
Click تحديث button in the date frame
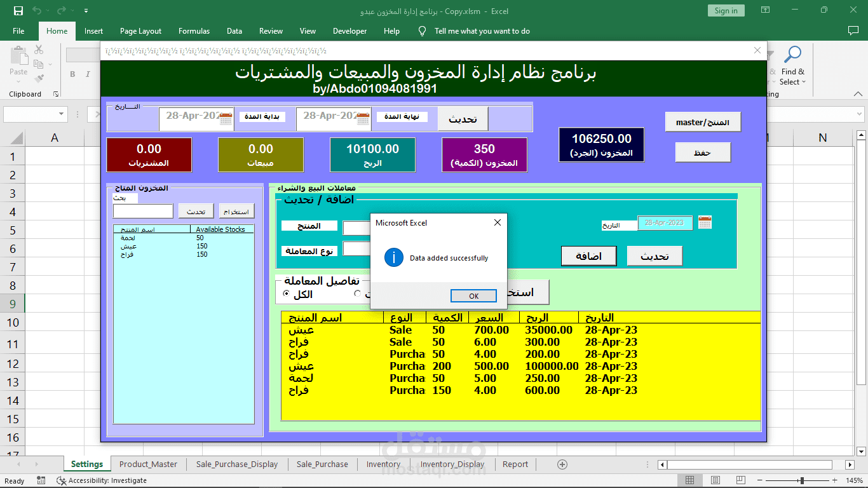463,119
